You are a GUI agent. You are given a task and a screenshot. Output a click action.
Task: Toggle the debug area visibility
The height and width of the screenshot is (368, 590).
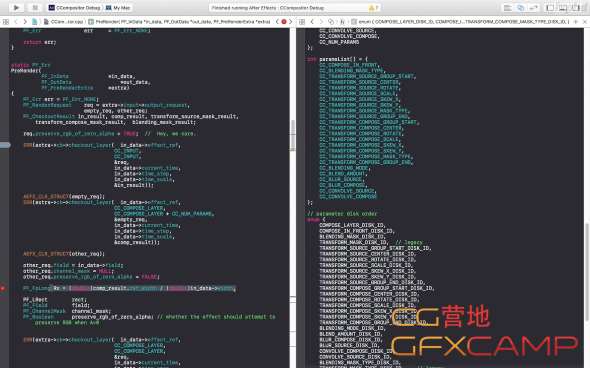tap(563, 8)
